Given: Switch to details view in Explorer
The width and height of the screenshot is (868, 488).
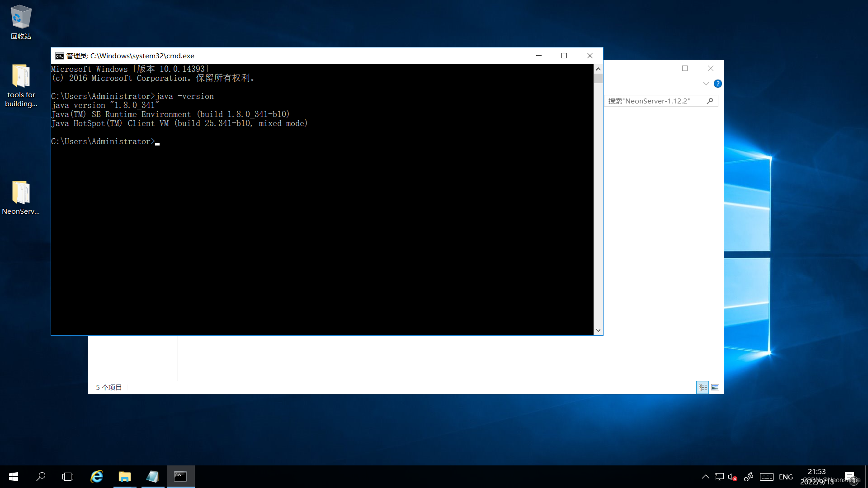Looking at the screenshot, I should pos(703,387).
